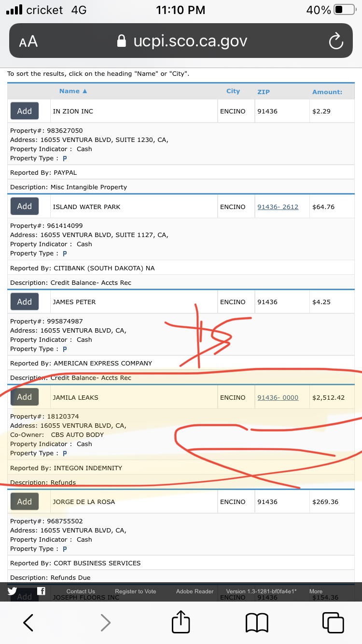The height and width of the screenshot is (644, 362).
Task: Click the ISLAND WATER PARK name
Action: tap(86, 207)
